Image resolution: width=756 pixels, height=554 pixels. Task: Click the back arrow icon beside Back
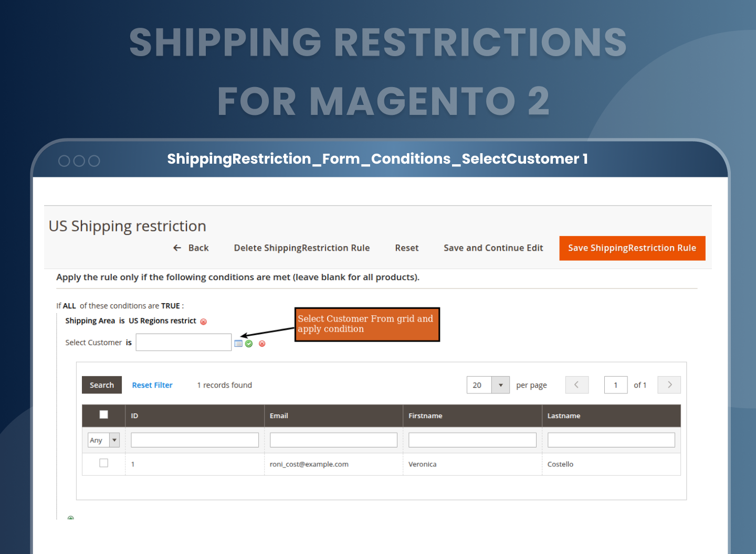tap(177, 248)
